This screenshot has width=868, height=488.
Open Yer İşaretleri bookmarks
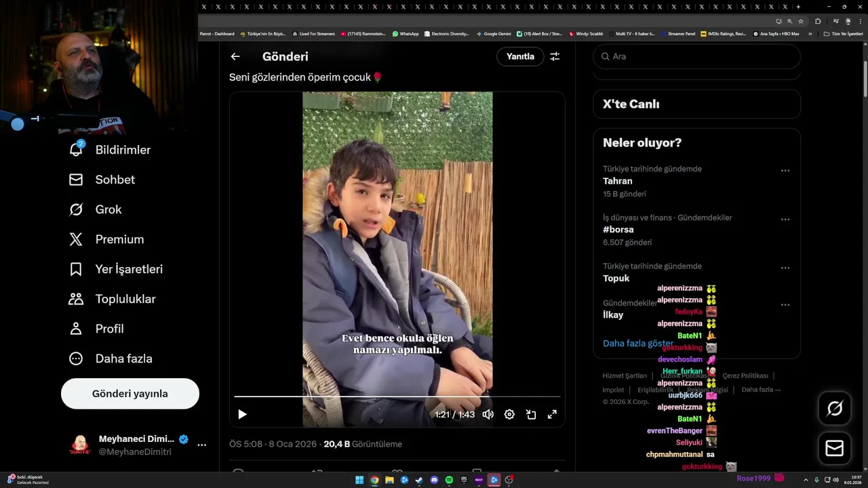click(116, 269)
